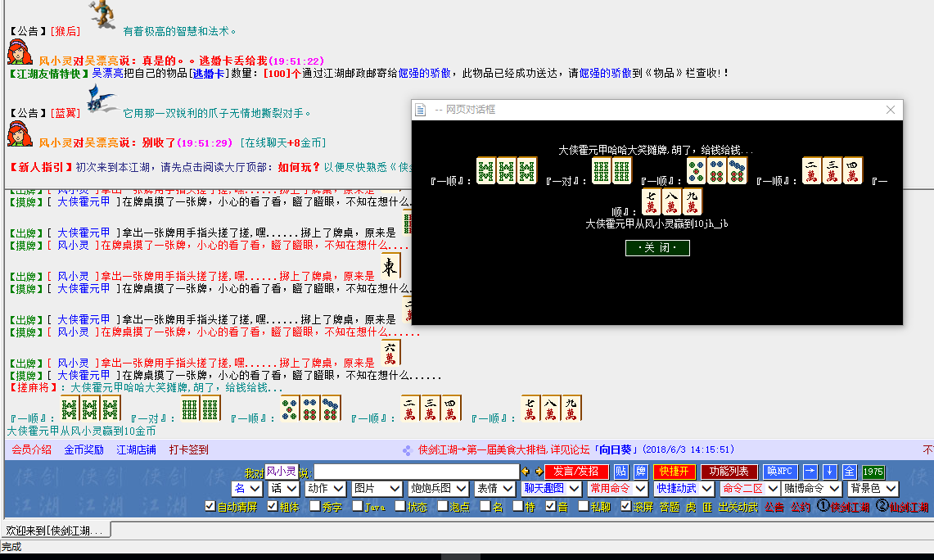Image resolution: width=934 pixels, height=560 pixels.
Task: Click 风小灵's avatar at 19:51:22
Action: pos(20,52)
